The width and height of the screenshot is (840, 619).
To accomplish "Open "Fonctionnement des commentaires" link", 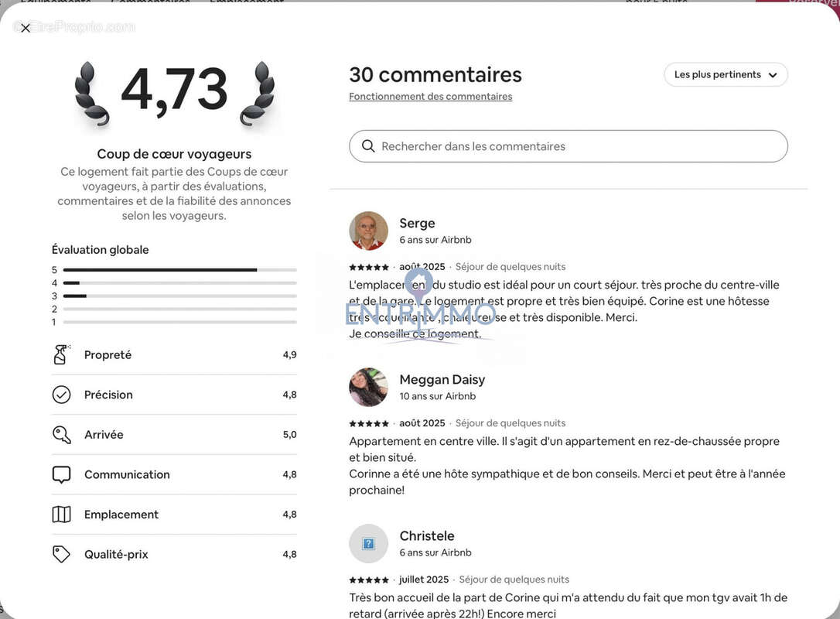I will point(430,97).
